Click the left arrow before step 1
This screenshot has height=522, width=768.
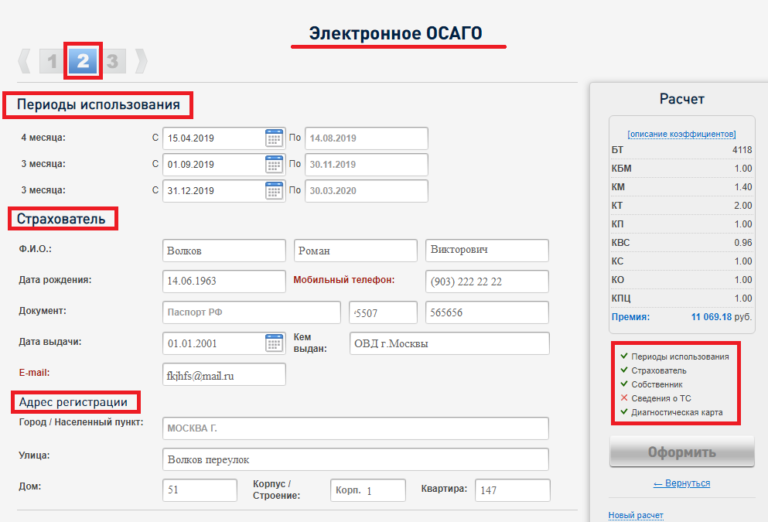click(x=24, y=62)
